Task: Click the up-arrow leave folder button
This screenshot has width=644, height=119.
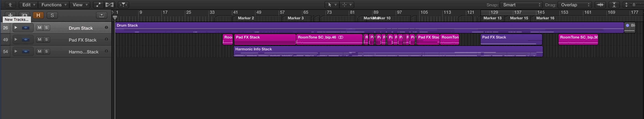Action: click(10, 5)
